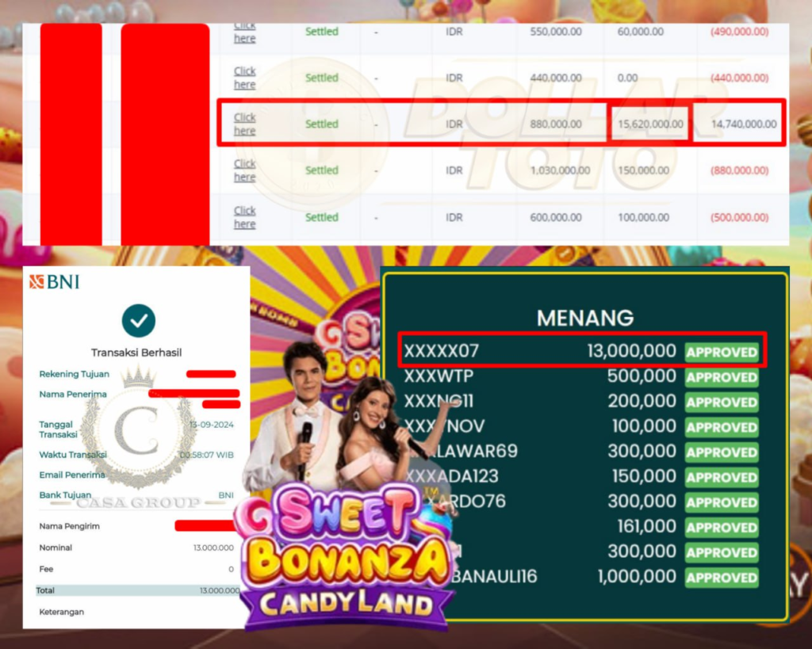The image size is (812, 649).
Task: Click the Settled status in the highlighted row
Action: (x=322, y=124)
